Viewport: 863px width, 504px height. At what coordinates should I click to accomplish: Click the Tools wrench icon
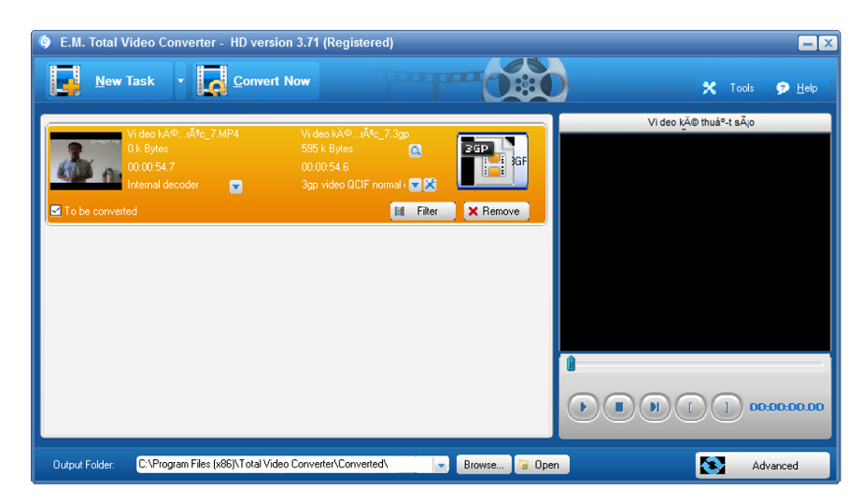(710, 88)
